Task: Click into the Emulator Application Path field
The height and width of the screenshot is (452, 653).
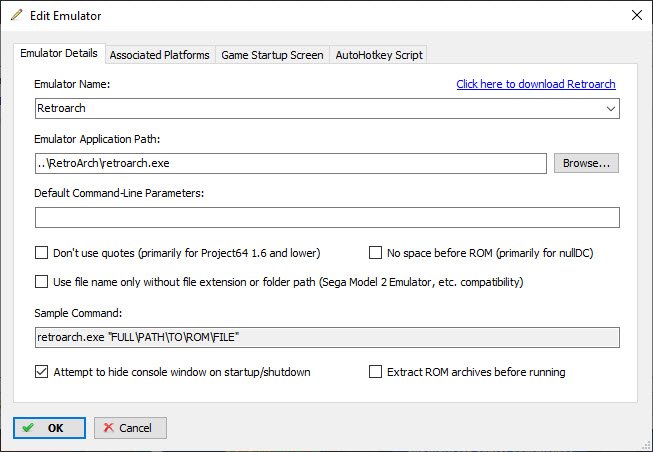Action: (x=291, y=163)
